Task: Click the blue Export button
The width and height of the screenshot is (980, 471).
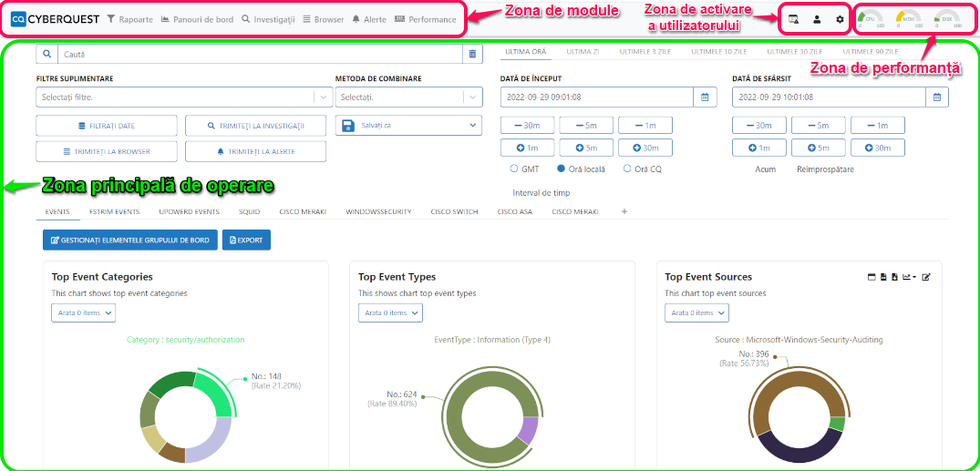Action: pyautogui.click(x=246, y=240)
